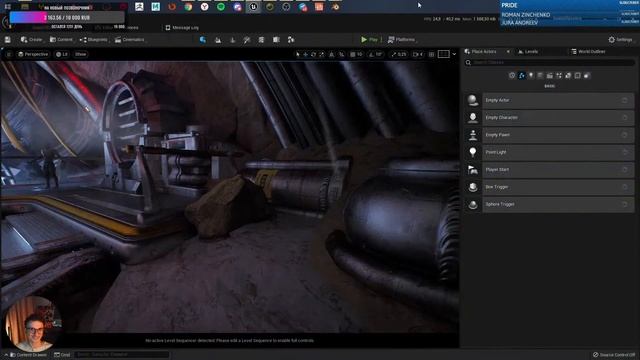Open Perspective view mode dropdown

[x=33, y=54]
